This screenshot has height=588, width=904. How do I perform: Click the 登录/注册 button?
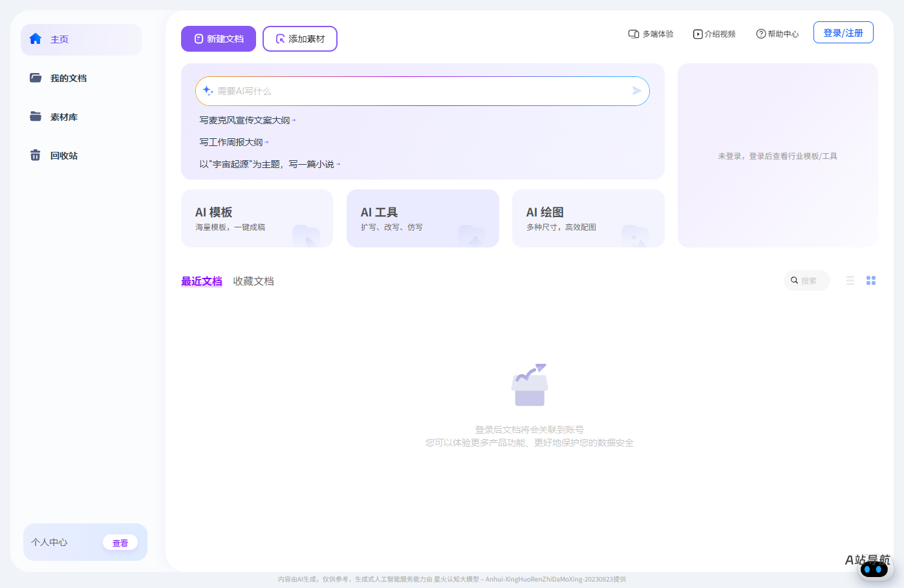pyautogui.click(x=843, y=32)
